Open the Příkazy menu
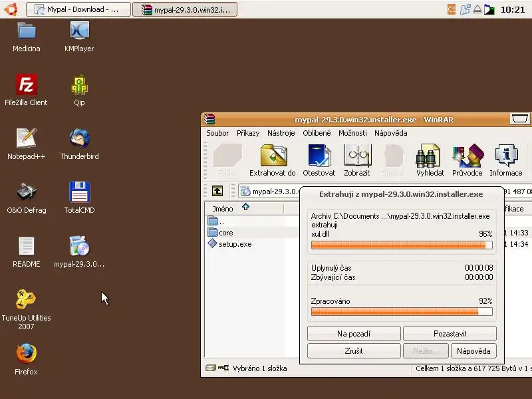Image resolution: width=532 pixels, height=399 pixels. [x=248, y=133]
